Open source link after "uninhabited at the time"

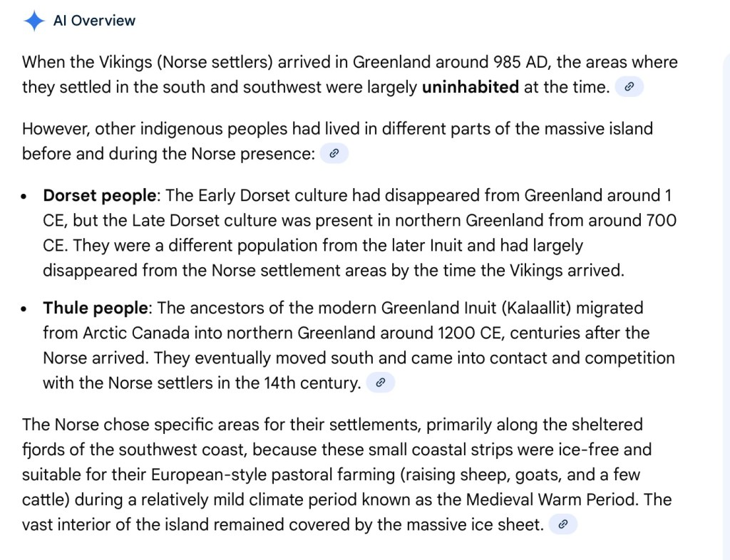(629, 87)
